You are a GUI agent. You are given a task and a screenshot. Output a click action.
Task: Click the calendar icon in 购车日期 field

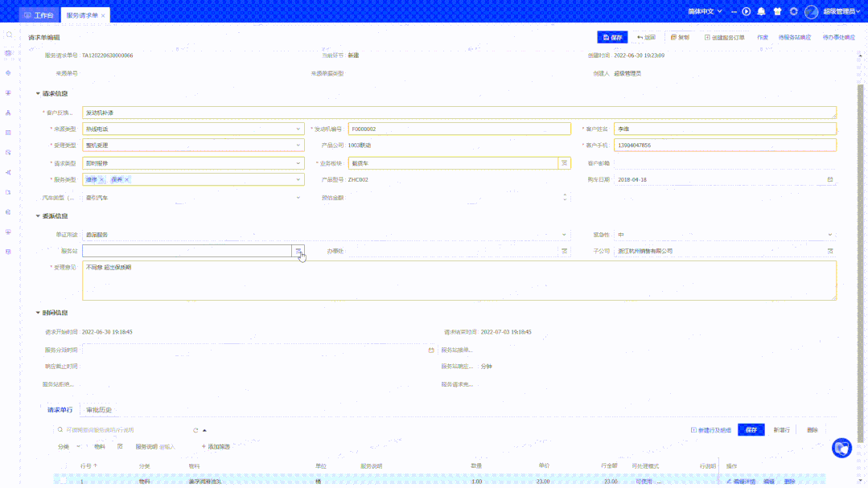pyautogui.click(x=830, y=179)
